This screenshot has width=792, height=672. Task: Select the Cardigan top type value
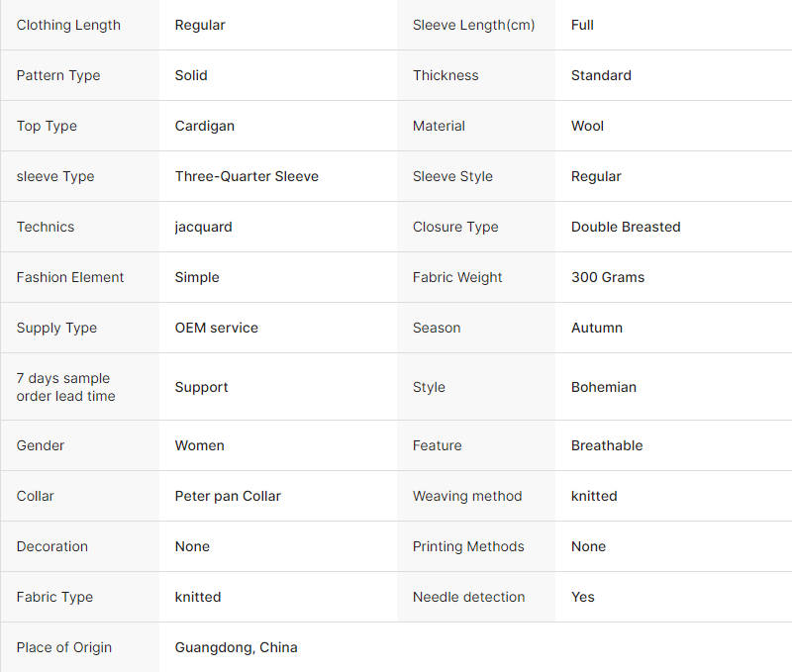(204, 126)
